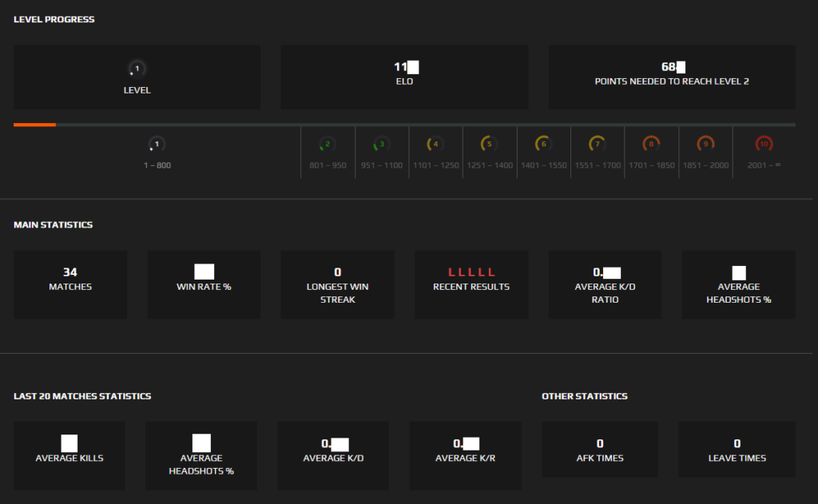Click the AVERAGE K/D RATIO tile

tap(605, 284)
